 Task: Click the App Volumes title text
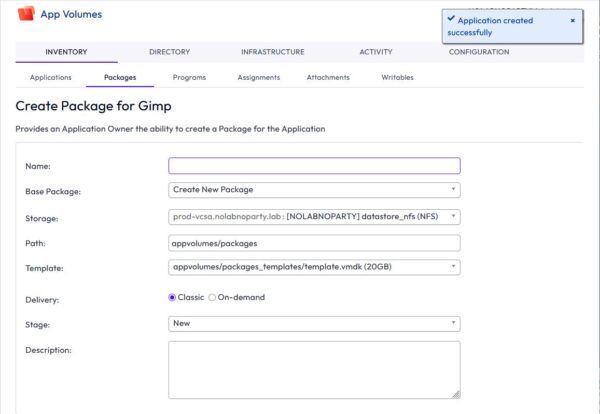(71, 14)
